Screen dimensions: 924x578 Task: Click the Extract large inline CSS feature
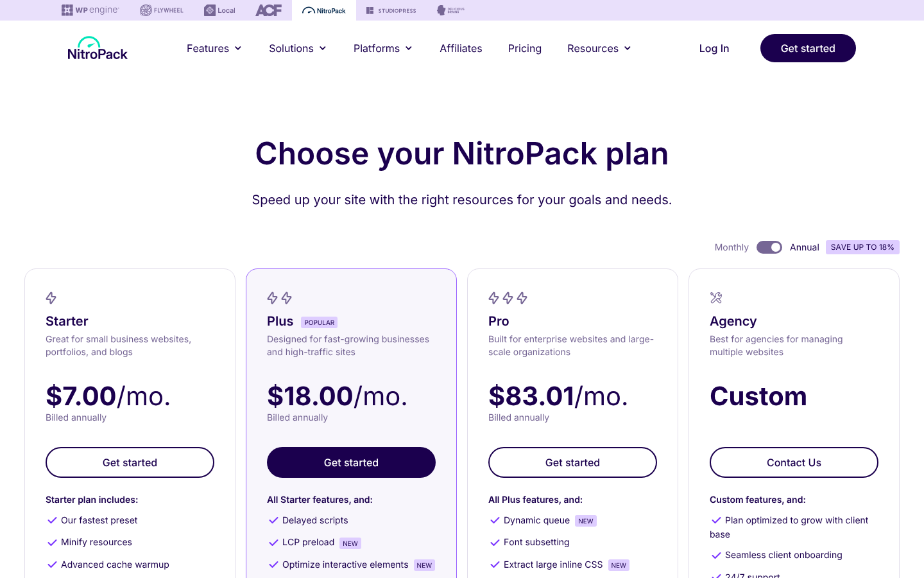pos(553,565)
